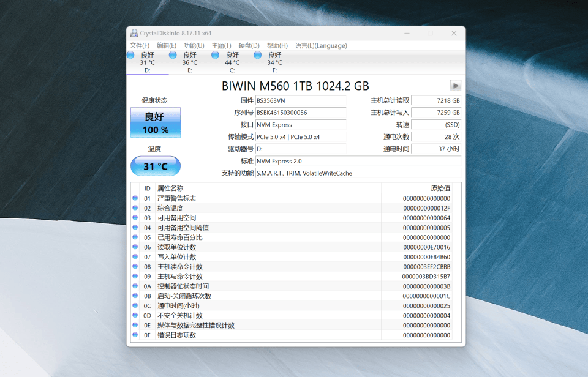Click total host writes value 7259 GB
Viewport: 588px width, 377px height.
[436, 113]
